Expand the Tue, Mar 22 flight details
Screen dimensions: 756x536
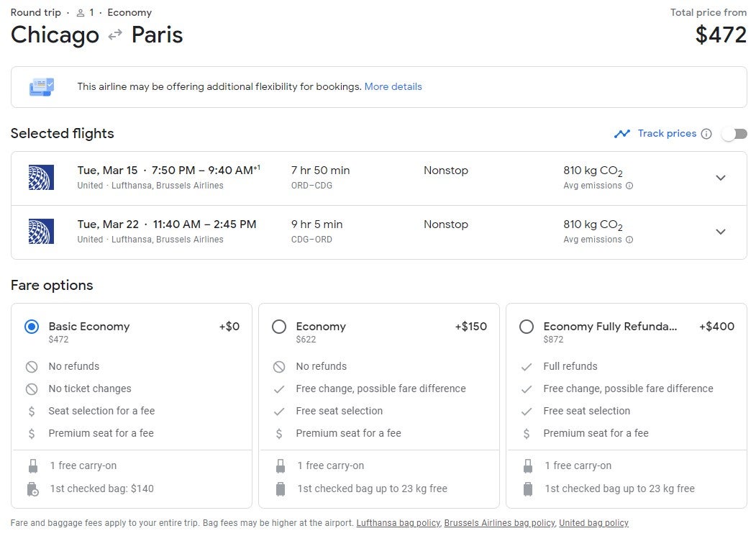coord(720,232)
